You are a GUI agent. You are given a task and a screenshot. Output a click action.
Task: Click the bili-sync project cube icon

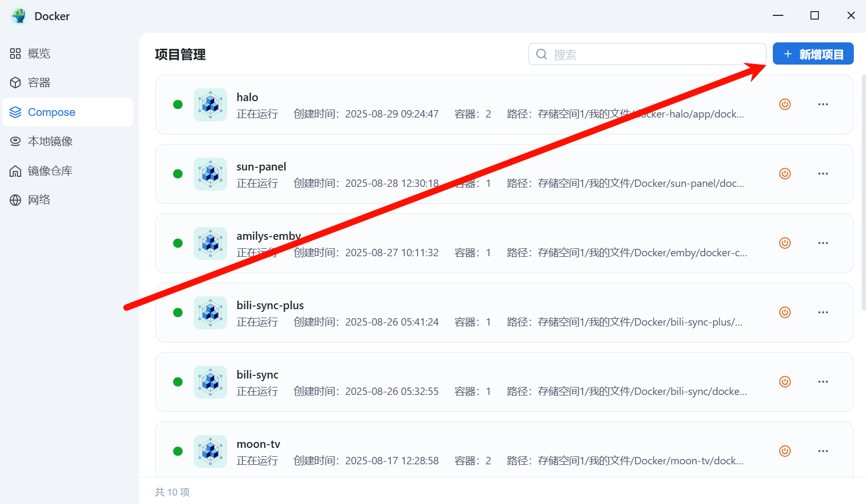click(210, 382)
